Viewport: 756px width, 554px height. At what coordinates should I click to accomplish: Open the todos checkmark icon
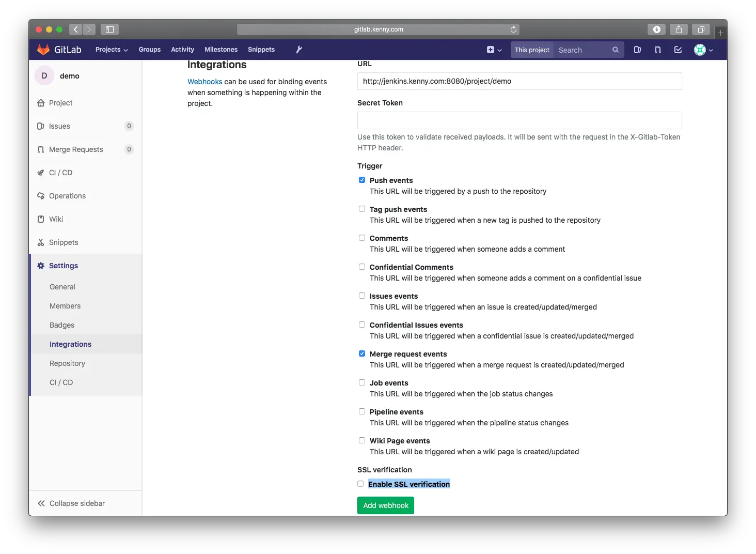pyautogui.click(x=678, y=50)
